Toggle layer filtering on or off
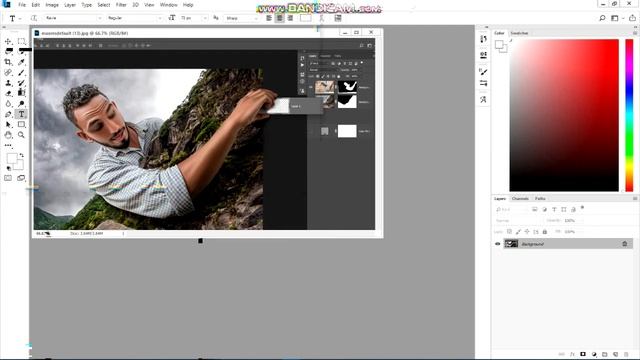 582,208
